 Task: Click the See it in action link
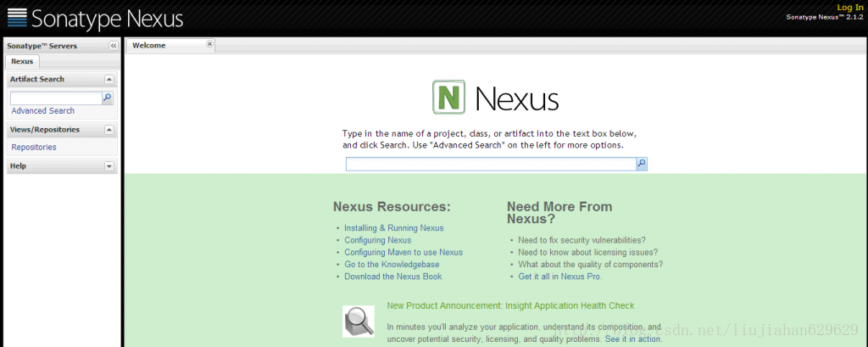point(632,339)
